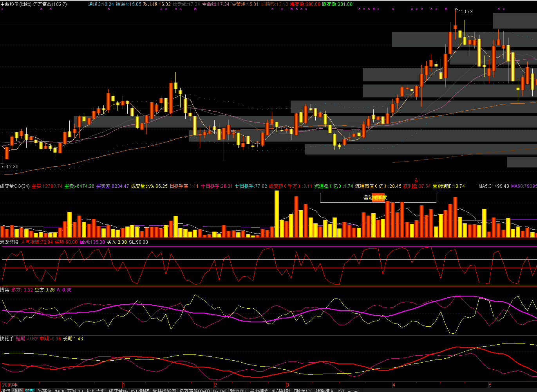The width and height of the screenshot is (537, 392).
Task: Click the 跌家数:281.00 readout
Action: pos(337,4)
